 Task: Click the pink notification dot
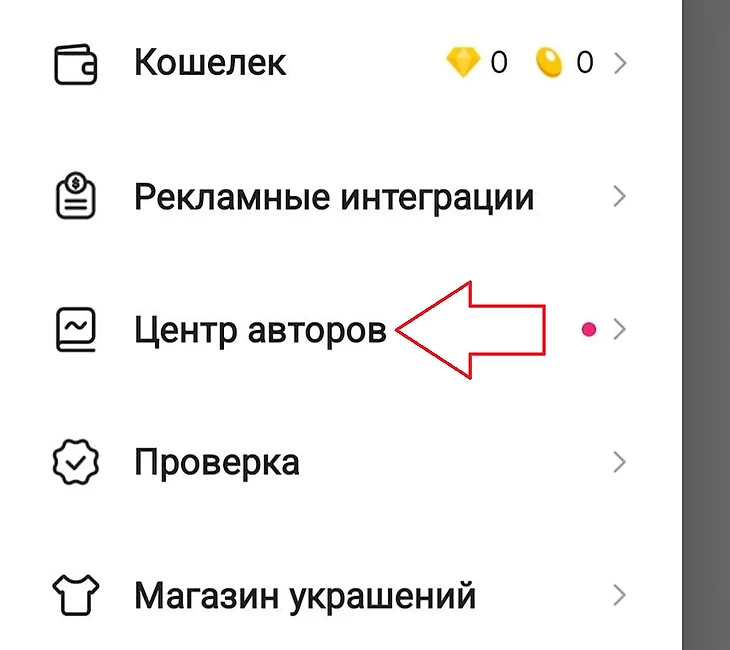pyautogui.click(x=589, y=330)
